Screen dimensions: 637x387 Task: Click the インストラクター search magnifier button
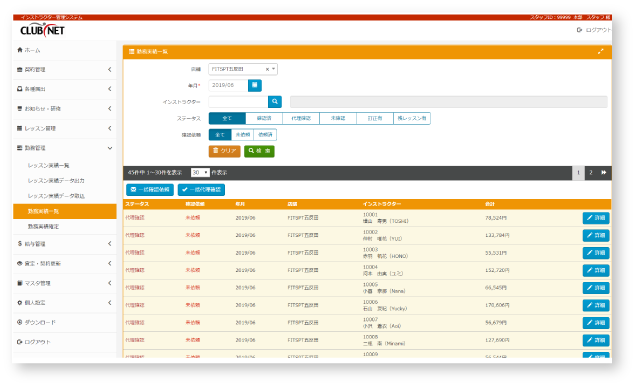(275, 102)
